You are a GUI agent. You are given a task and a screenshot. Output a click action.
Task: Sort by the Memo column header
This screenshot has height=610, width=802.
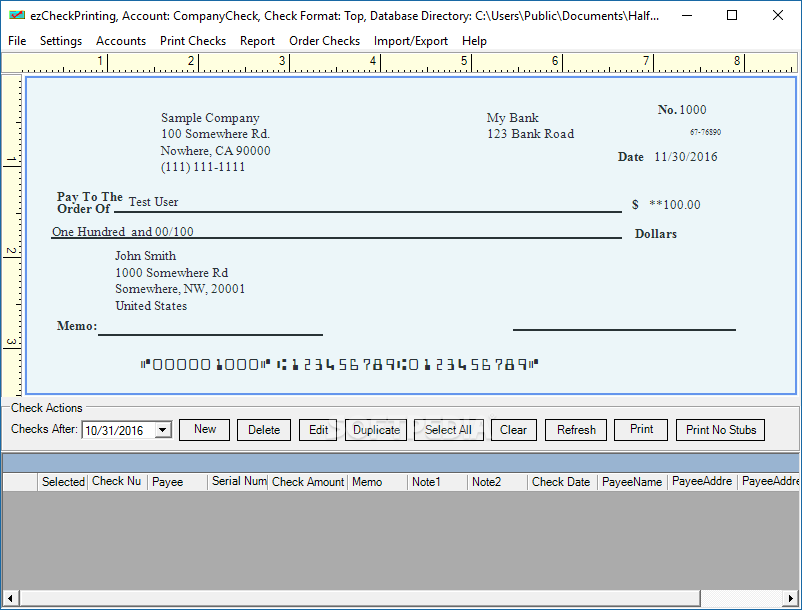click(377, 482)
